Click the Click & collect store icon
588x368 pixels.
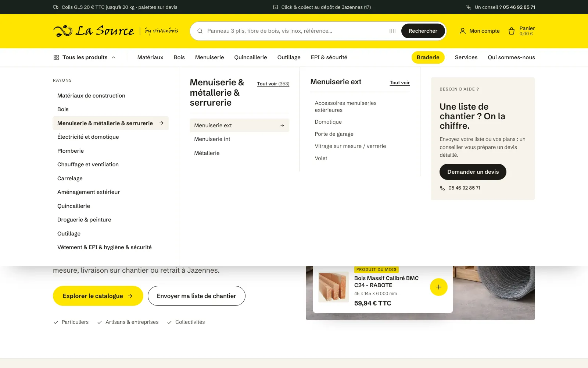pyautogui.click(x=276, y=7)
